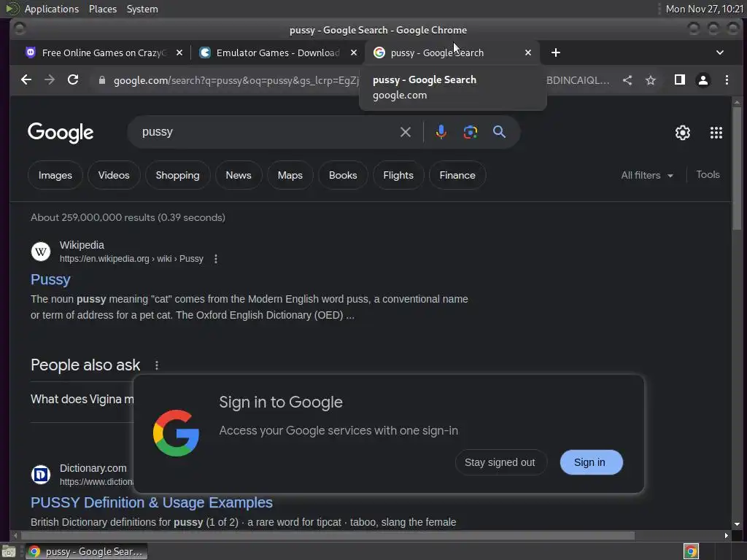The image size is (747, 560).
Task: Click the clock in the top panel
Action: click(x=704, y=9)
